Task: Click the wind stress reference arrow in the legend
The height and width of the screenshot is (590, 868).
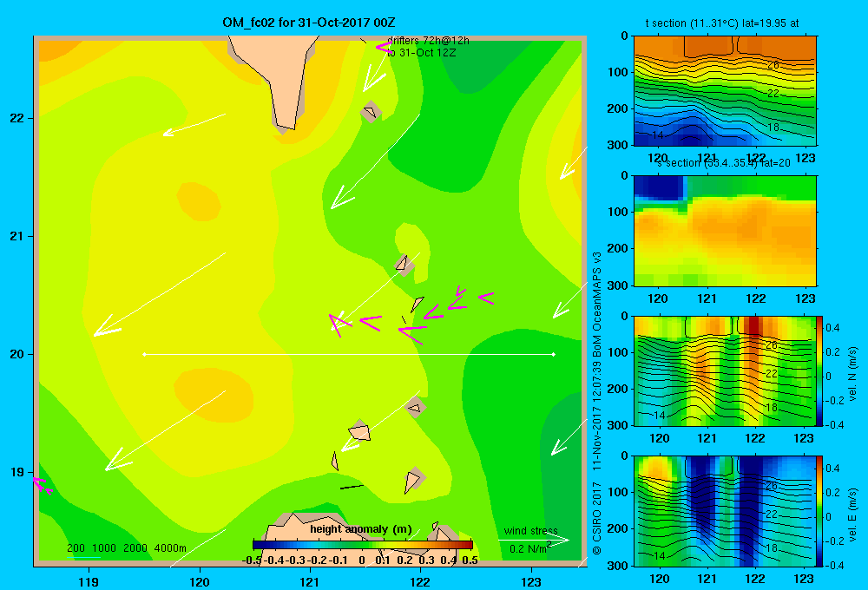Action: coord(534,540)
